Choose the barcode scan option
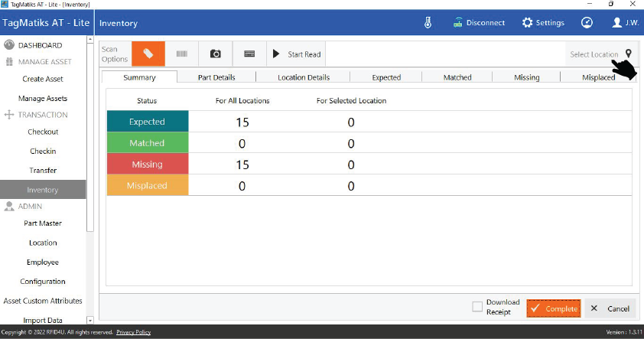644x339 pixels. click(x=182, y=54)
